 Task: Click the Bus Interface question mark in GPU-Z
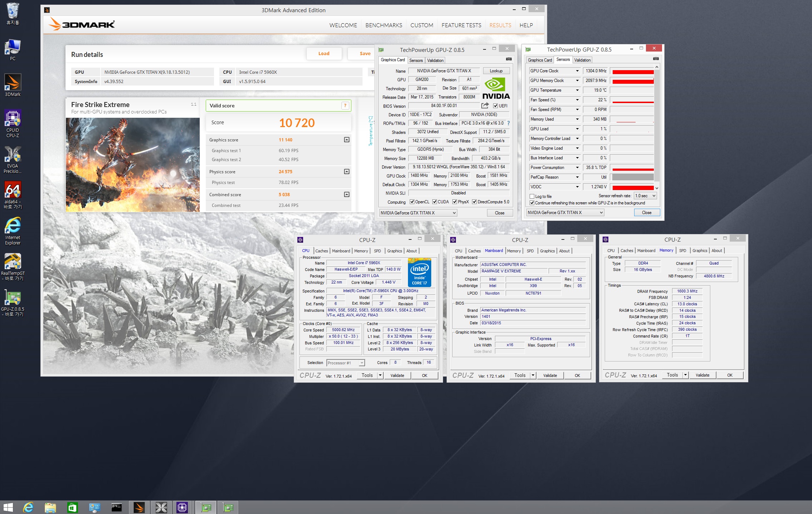509,123
